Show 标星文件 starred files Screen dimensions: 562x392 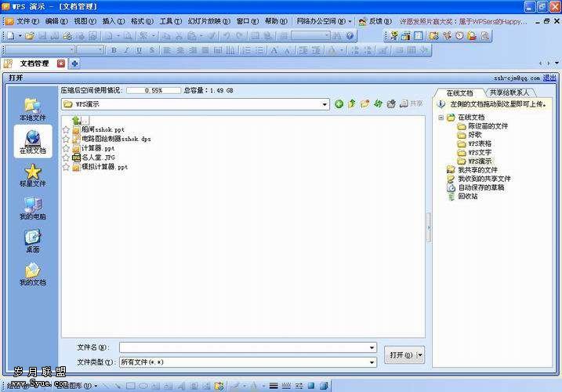tap(33, 175)
